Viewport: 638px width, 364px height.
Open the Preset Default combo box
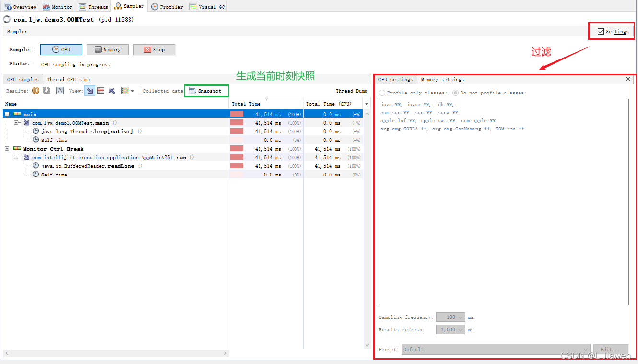coord(496,349)
